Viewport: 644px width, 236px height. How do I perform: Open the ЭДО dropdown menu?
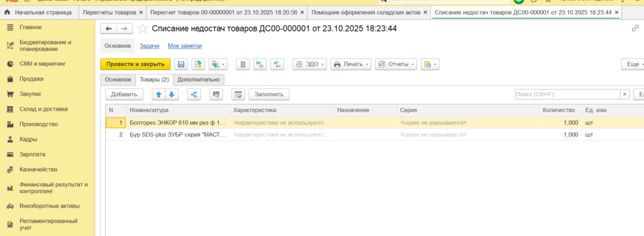309,64
